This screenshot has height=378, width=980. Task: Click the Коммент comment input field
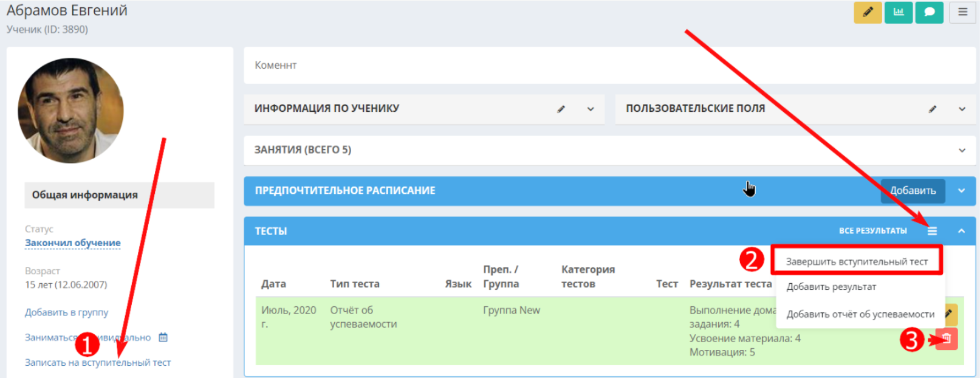point(609,66)
